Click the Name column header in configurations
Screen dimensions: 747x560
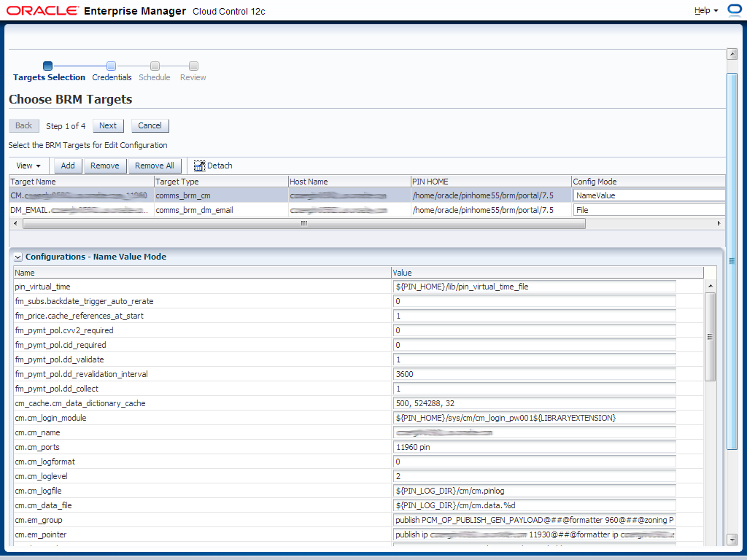[203, 273]
